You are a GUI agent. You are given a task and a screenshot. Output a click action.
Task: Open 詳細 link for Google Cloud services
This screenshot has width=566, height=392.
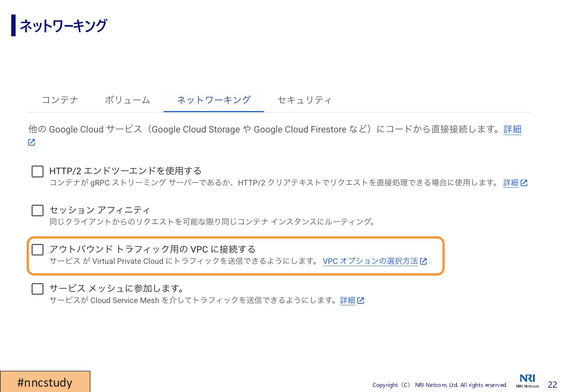(512, 129)
